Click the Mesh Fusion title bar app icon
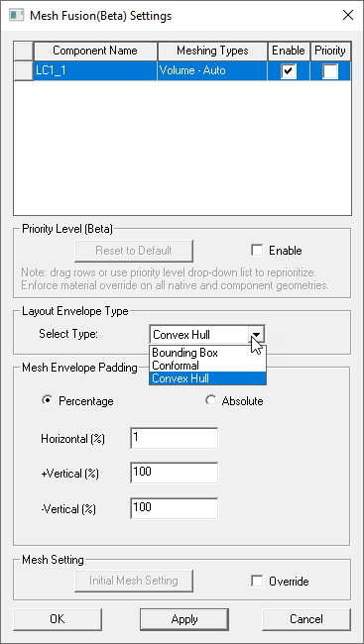 [x=16, y=15]
